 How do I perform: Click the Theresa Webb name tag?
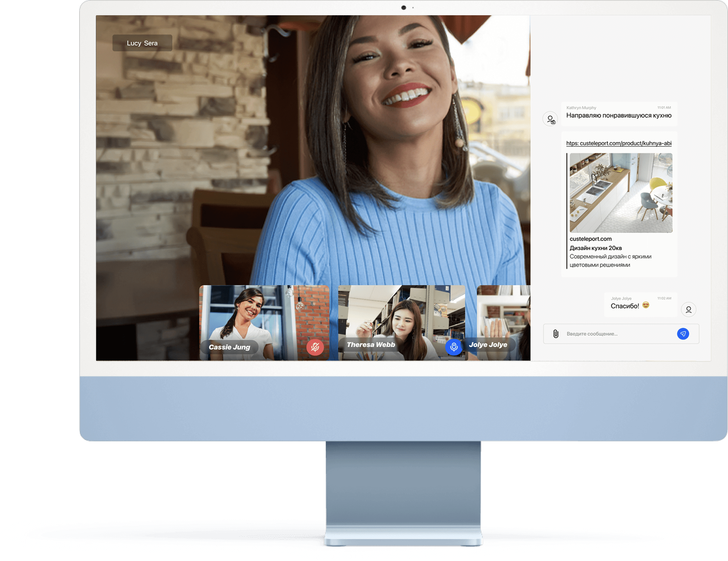(x=371, y=345)
